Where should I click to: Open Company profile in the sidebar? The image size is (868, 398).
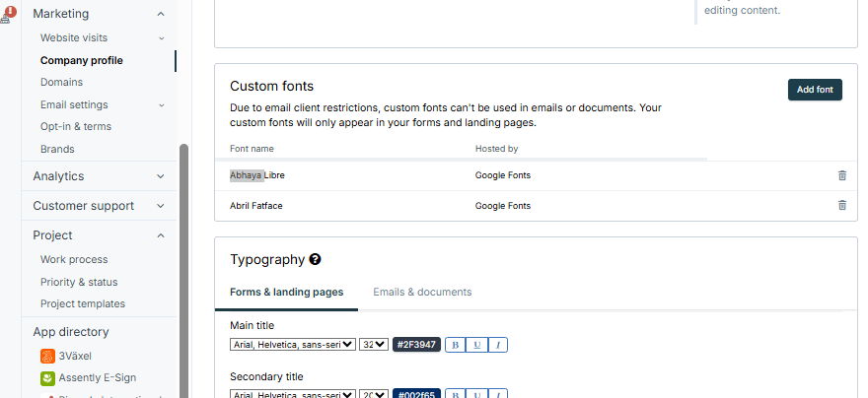click(x=81, y=61)
